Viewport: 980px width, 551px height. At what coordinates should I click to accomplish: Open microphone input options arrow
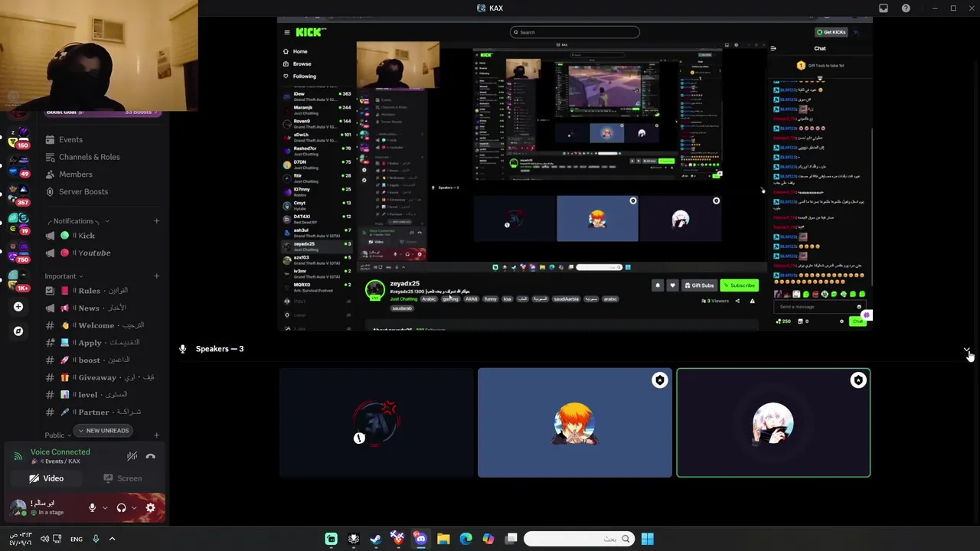point(105,507)
